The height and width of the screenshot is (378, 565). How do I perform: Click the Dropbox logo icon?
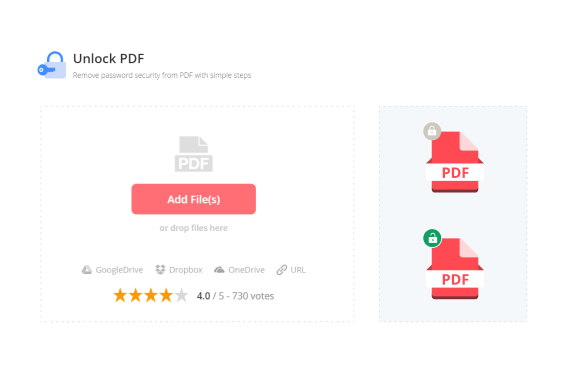pos(160,270)
